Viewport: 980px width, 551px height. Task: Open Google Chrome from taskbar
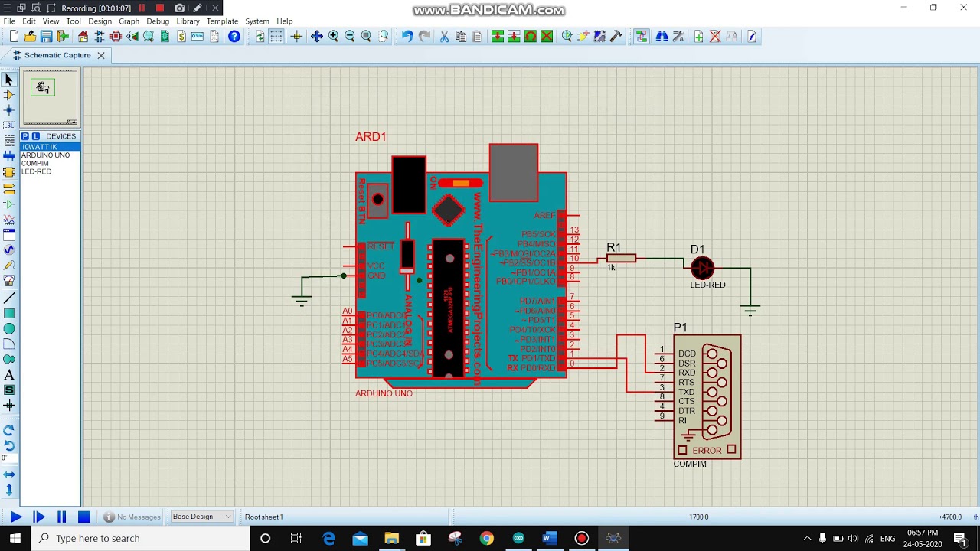[x=486, y=539]
